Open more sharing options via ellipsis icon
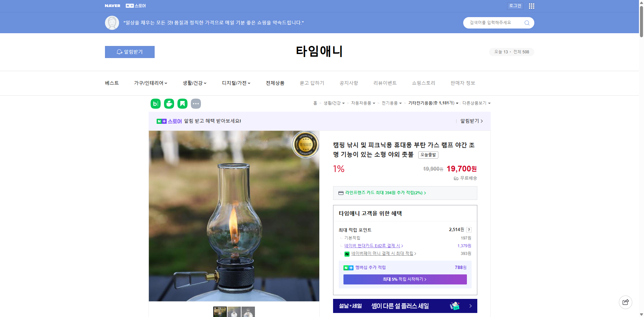644x317 pixels. click(196, 103)
